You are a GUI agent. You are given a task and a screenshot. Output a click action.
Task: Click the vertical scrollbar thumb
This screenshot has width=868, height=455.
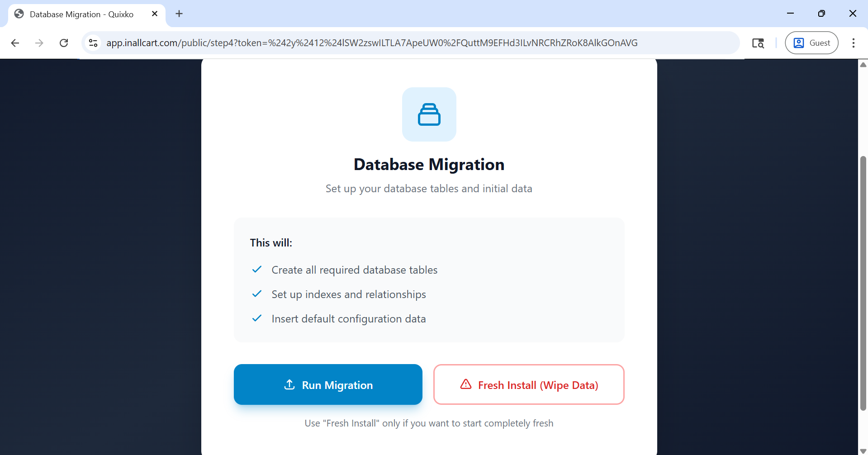863,283
